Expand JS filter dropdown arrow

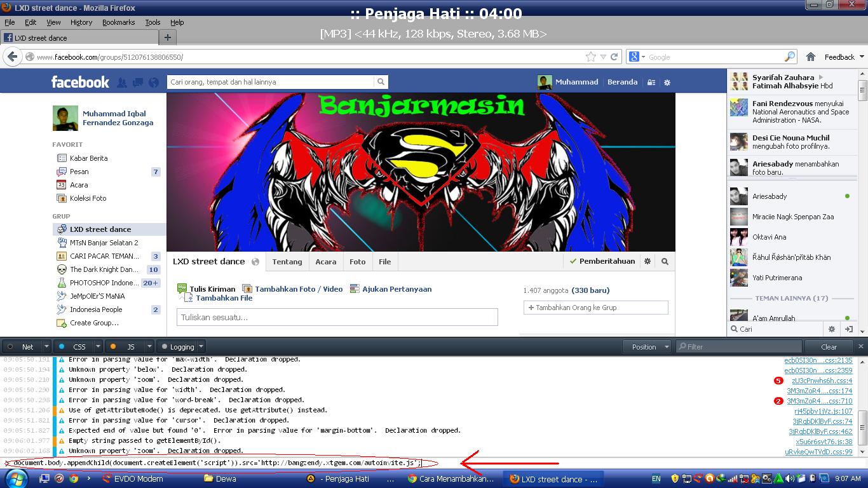149,346
